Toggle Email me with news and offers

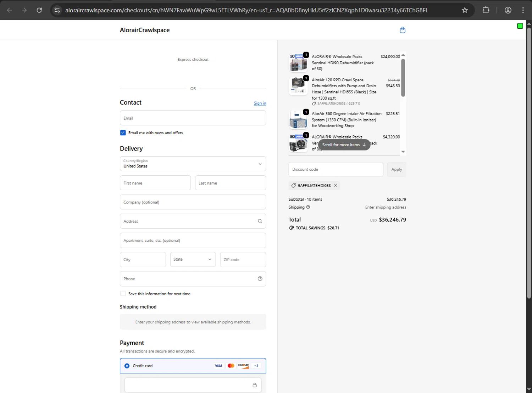click(x=123, y=133)
